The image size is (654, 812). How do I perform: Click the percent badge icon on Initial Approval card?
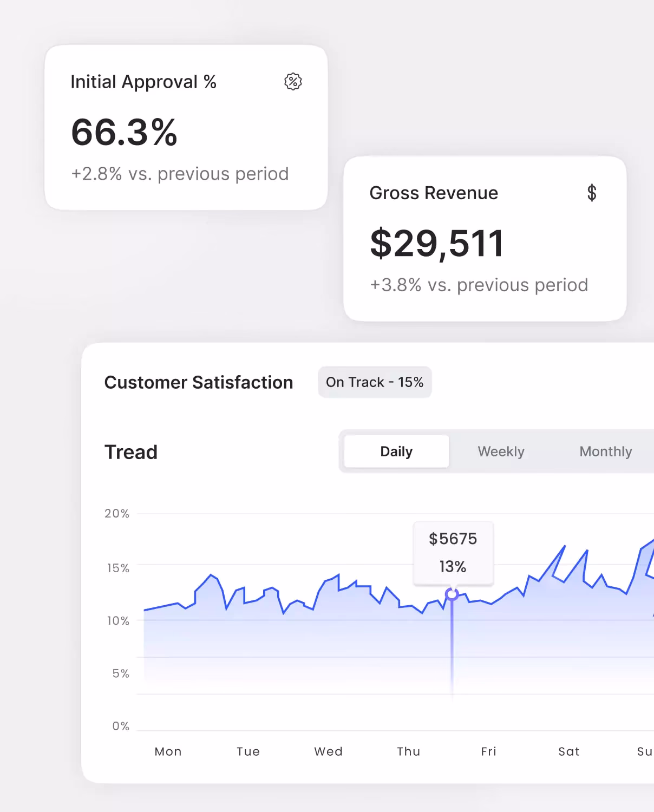[x=293, y=82]
